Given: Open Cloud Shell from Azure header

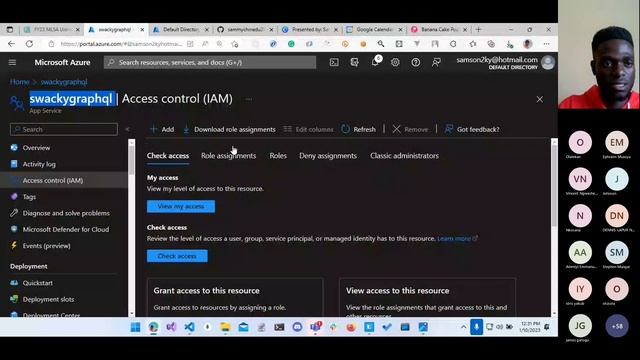Looking at the screenshot, I should pos(334,62).
